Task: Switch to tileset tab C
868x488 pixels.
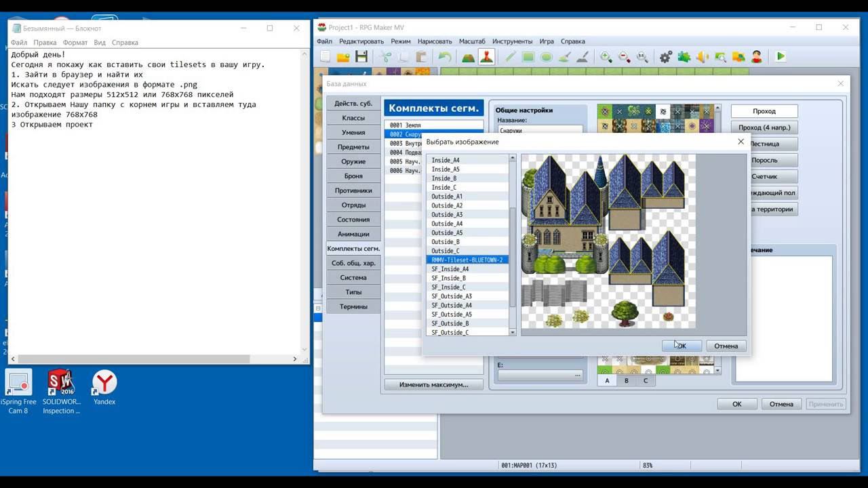Action: tap(645, 380)
